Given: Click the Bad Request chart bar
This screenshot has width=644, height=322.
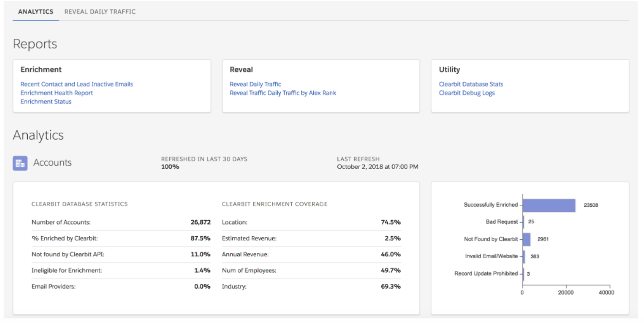Looking at the screenshot, I should tap(523, 222).
